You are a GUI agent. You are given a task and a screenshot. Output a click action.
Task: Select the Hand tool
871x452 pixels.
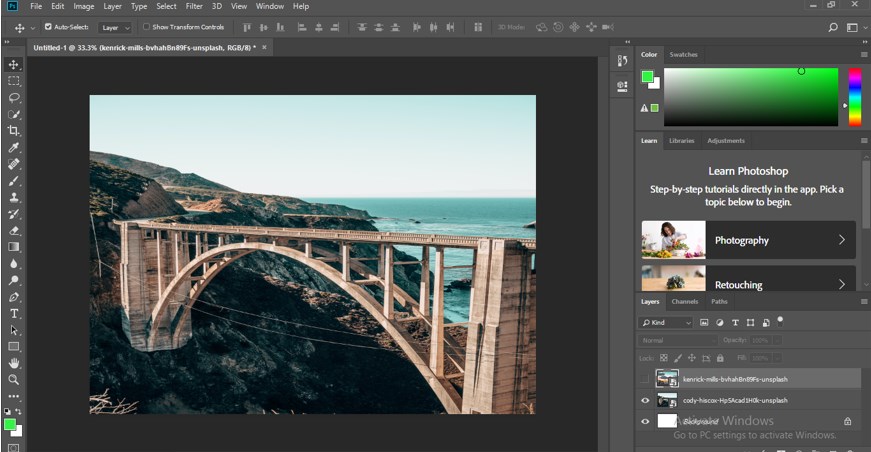(14, 363)
